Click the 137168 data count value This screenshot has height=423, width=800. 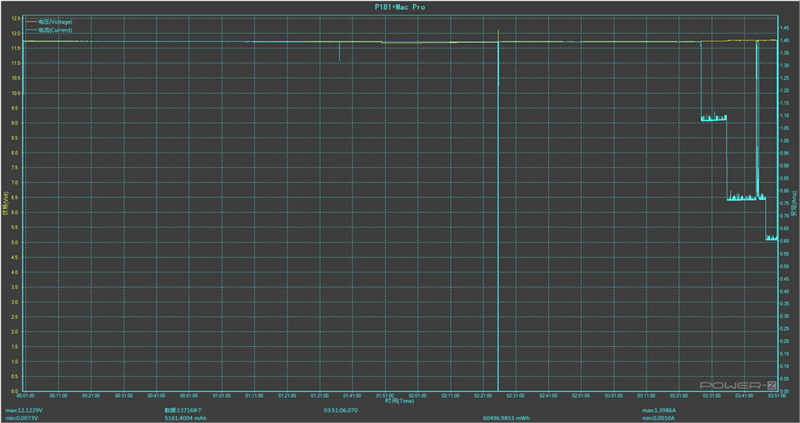coord(184,410)
